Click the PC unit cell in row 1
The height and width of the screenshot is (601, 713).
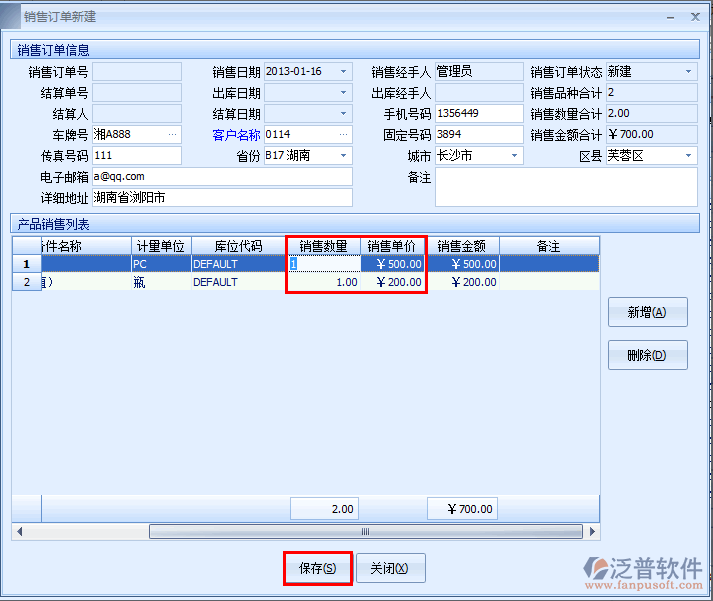coord(161,264)
